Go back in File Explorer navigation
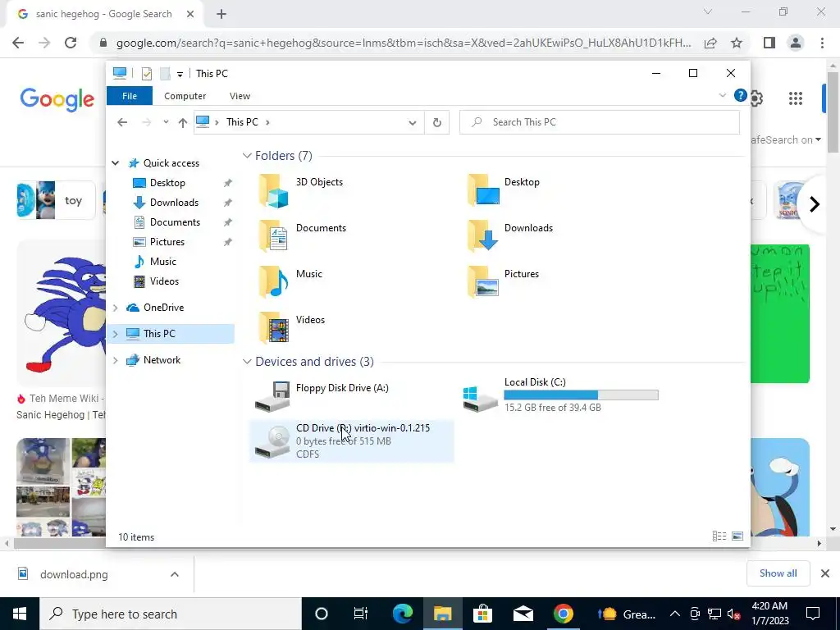The height and width of the screenshot is (630, 840). [122, 122]
